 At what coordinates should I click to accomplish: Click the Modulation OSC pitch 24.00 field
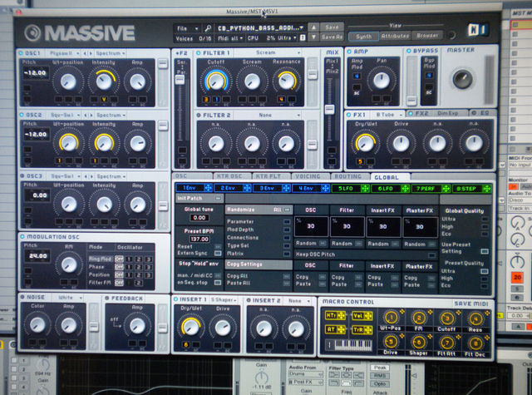click(37, 256)
